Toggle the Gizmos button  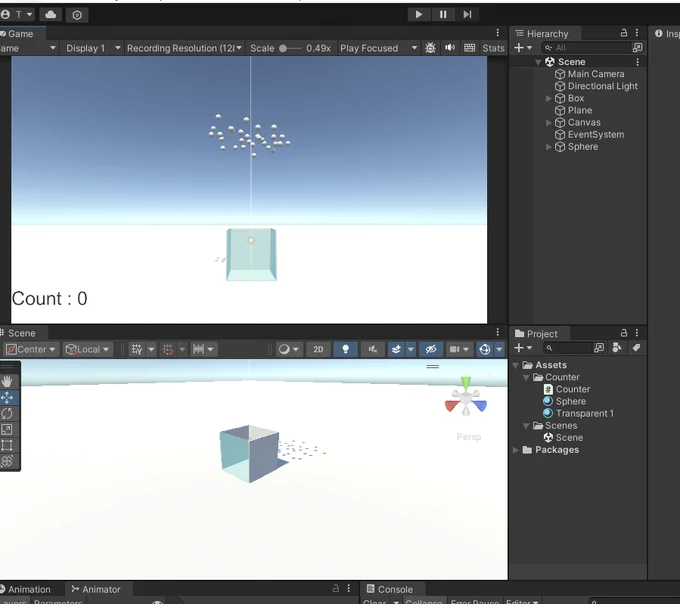tap(485, 349)
